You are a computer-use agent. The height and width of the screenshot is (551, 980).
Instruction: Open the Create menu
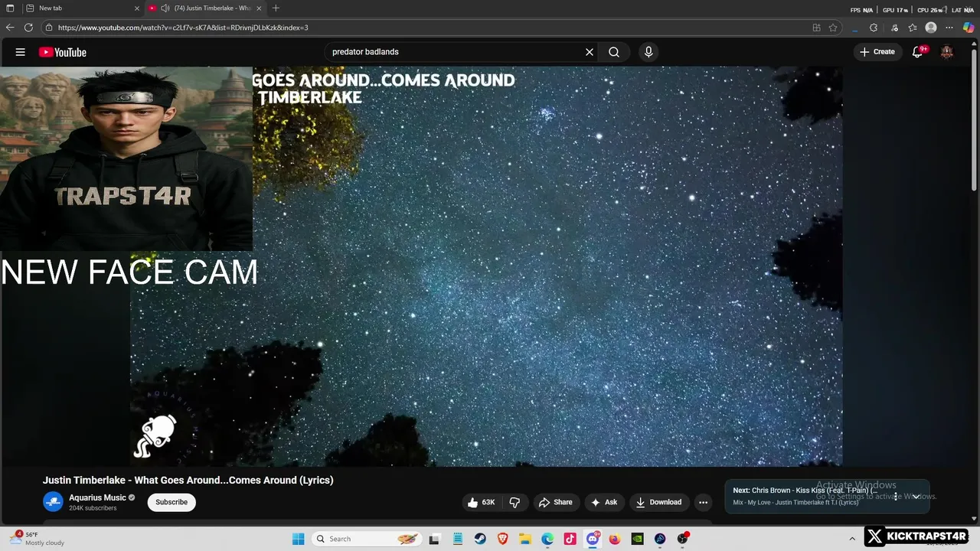pos(877,52)
